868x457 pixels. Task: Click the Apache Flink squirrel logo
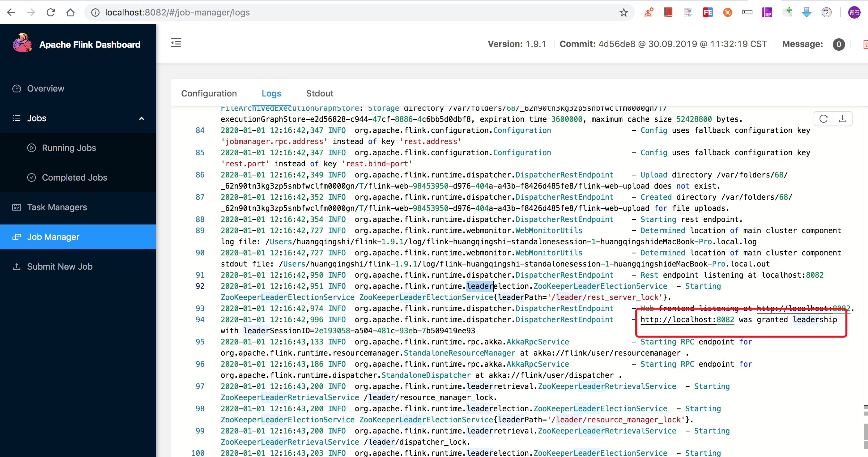(22, 43)
